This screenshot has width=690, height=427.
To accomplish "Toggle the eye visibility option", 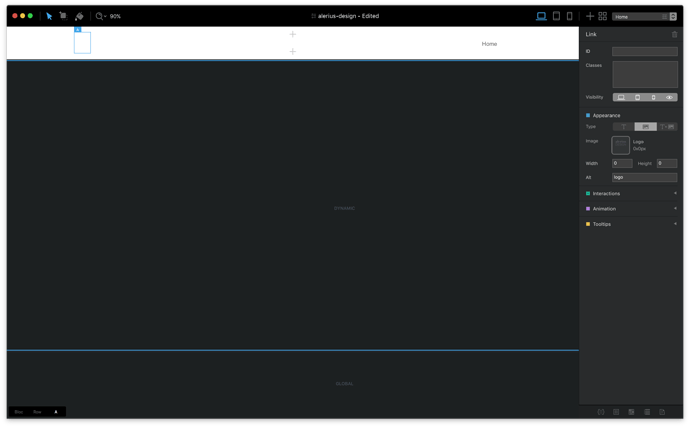I will [x=669, y=97].
